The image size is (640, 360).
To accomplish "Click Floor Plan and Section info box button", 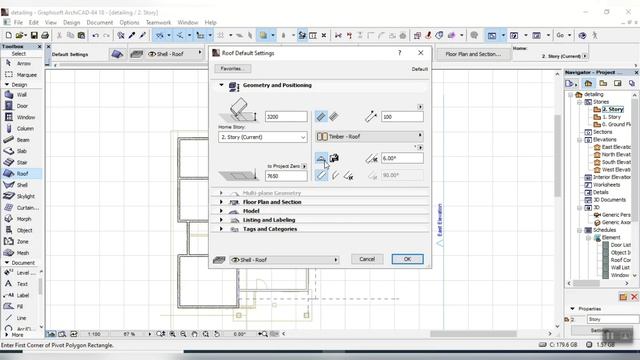I will [x=473, y=54].
